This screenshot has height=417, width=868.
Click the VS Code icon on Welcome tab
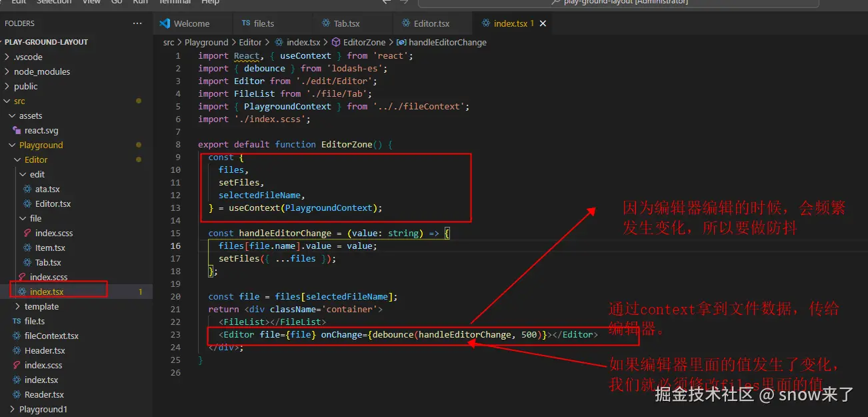pyautogui.click(x=165, y=23)
